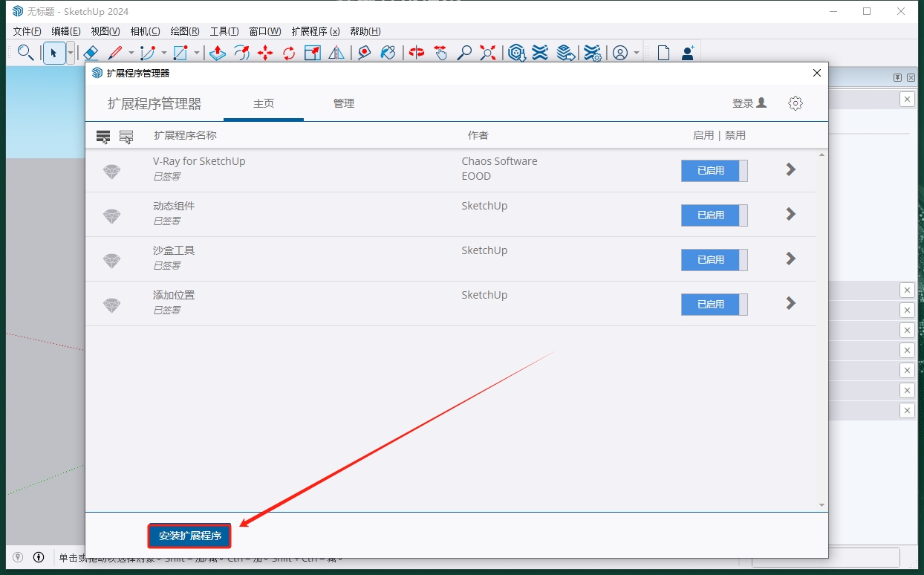This screenshot has height=575, width=924.
Task: Click the 作者 column header
Action: (x=478, y=135)
